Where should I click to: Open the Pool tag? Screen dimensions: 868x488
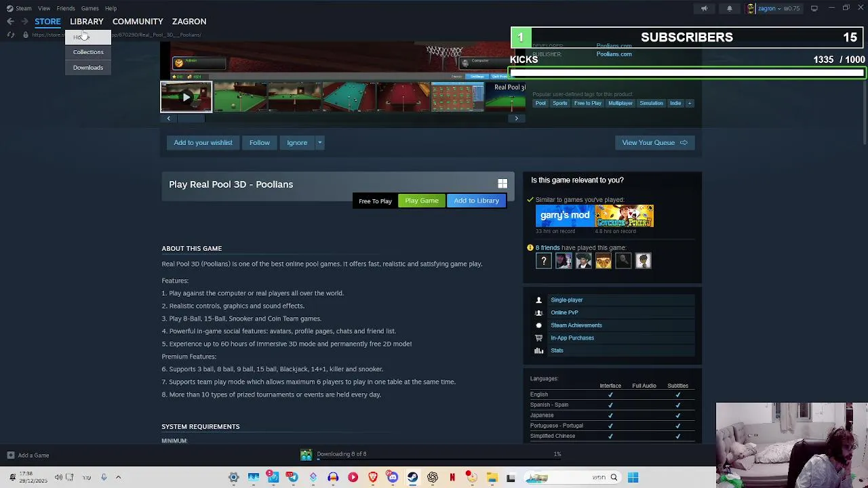pyautogui.click(x=540, y=103)
